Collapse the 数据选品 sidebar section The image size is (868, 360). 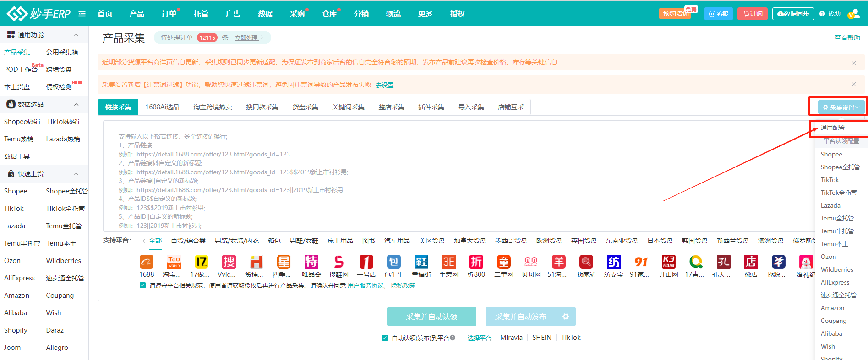[76, 104]
